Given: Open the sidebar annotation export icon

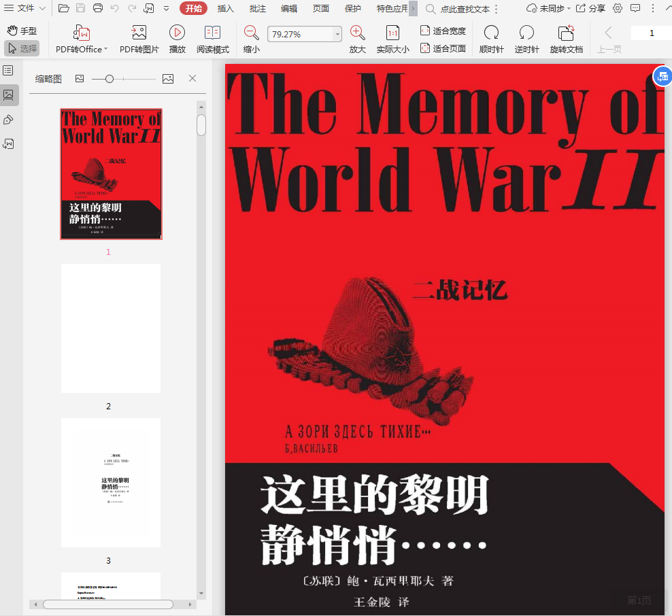Looking at the screenshot, I should pos(8,144).
